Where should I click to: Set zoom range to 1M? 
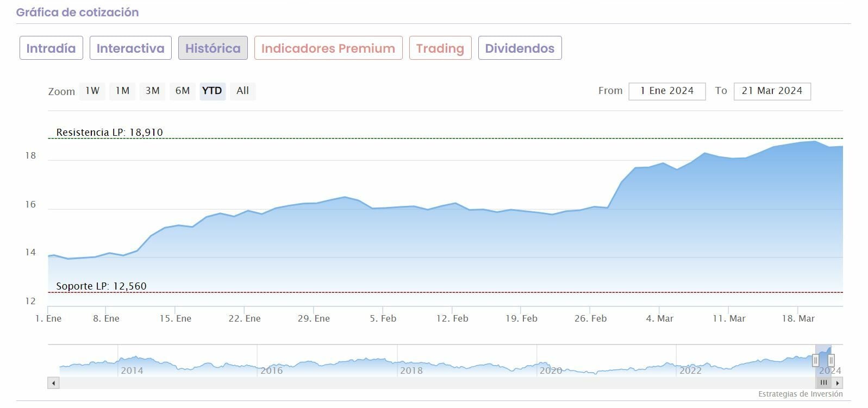click(122, 91)
